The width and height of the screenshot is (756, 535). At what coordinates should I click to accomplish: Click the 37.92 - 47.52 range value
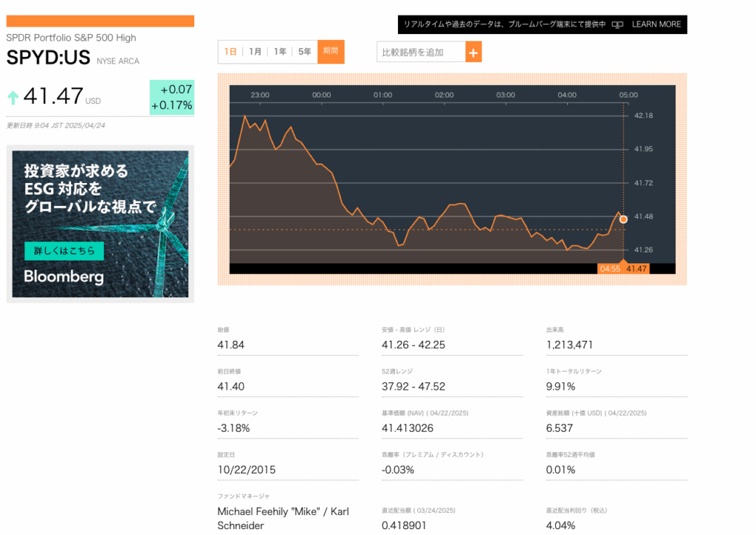click(413, 387)
